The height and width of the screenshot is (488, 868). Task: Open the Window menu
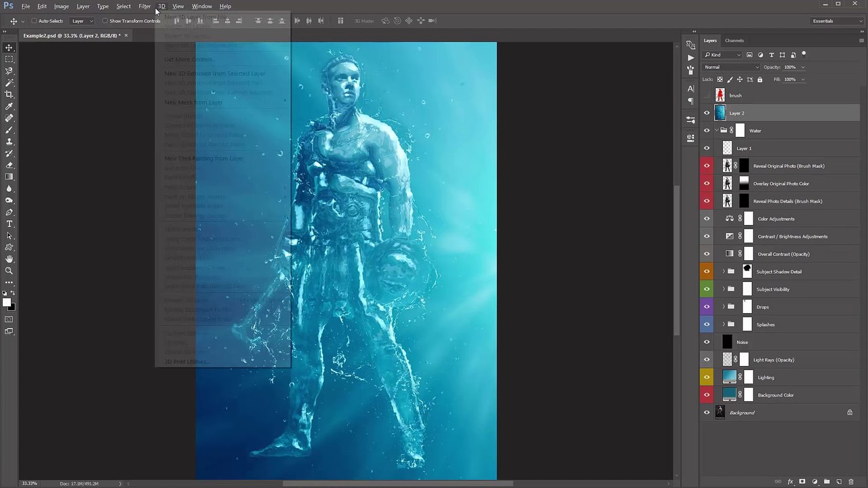tap(201, 6)
